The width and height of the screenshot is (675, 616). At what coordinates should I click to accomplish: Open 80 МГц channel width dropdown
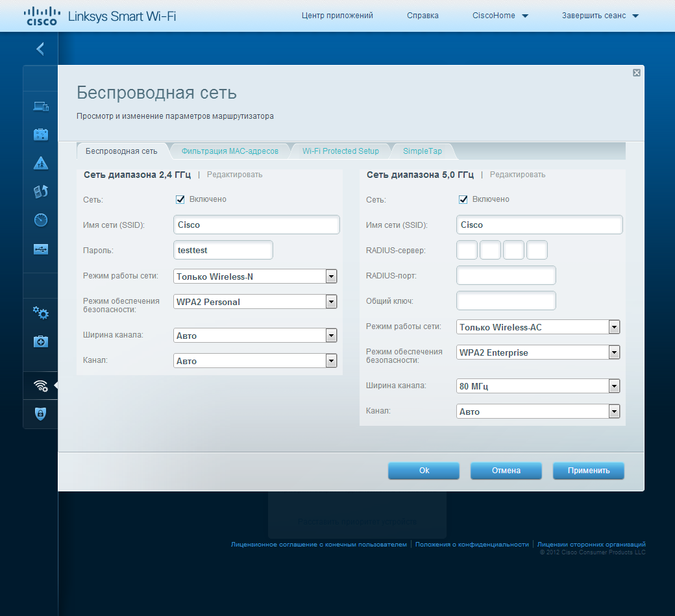click(x=538, y=386)
